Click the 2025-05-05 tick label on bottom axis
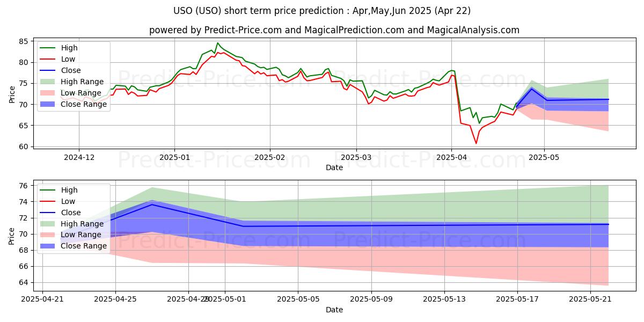This screenshot has height=322, width=644. pos(298,299)
